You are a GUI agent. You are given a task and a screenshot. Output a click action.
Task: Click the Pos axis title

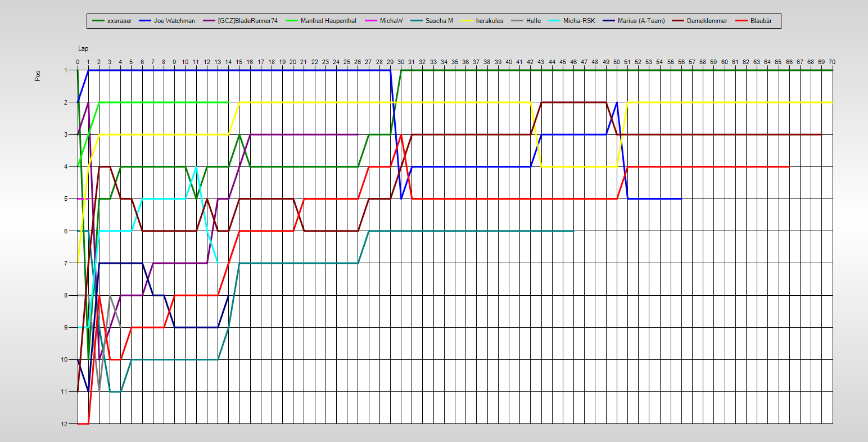38,76
